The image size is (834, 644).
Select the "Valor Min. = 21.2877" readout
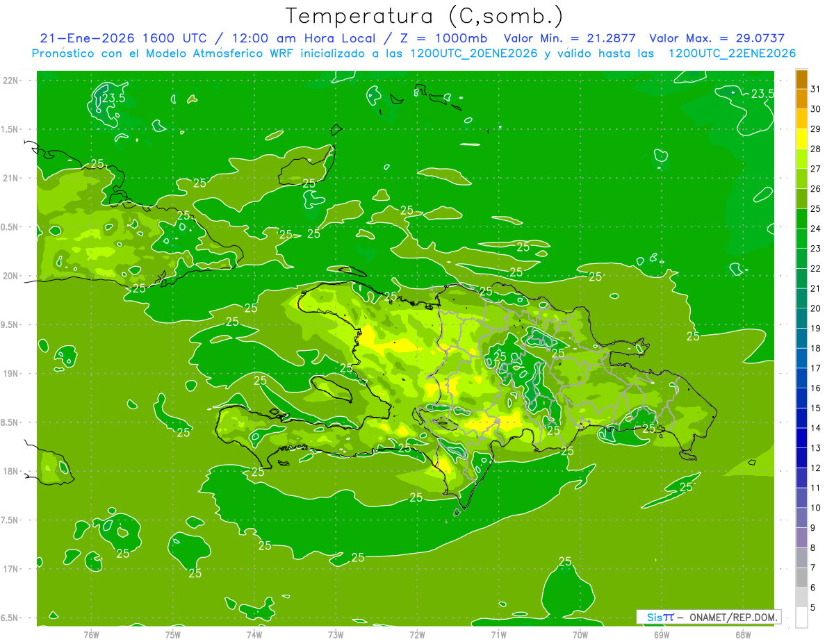point(570,38)
